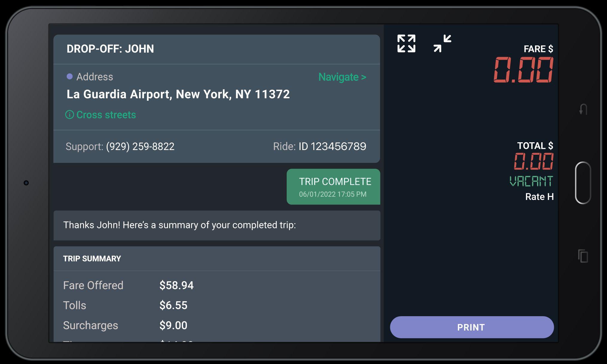The height and width of the screenshot is (364, 607).
Task: Tap the Fare Offered $58.94 row
Action: (x=129, y=285)
